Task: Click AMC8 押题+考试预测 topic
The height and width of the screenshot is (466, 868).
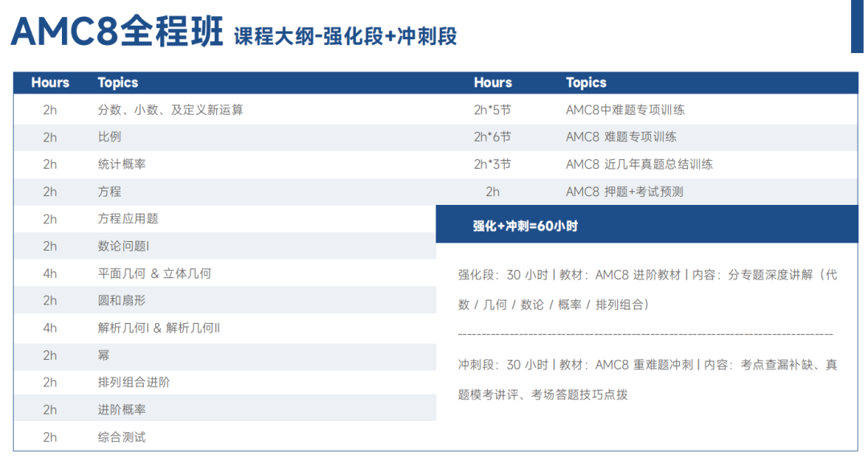Action: [624, 191]
